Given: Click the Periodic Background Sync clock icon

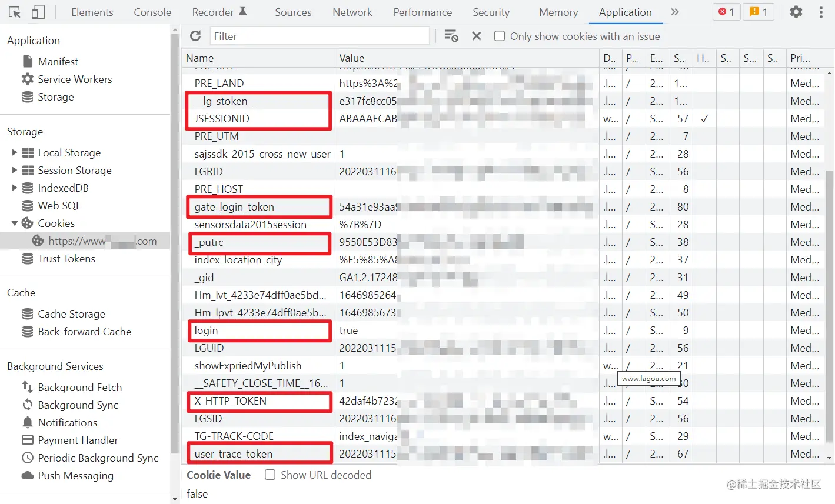Looking at the screenshot, I should pyautogui.click(x=28, y=458).
